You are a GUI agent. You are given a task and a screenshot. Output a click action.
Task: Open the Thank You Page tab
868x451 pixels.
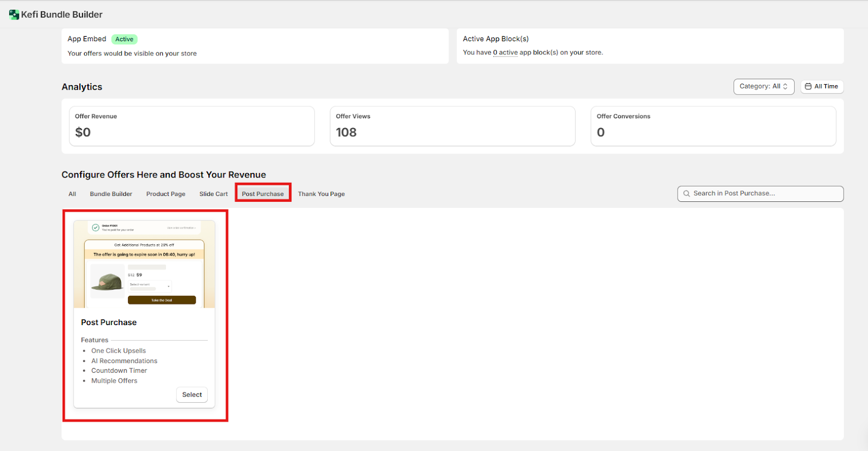tap(321, 194)
